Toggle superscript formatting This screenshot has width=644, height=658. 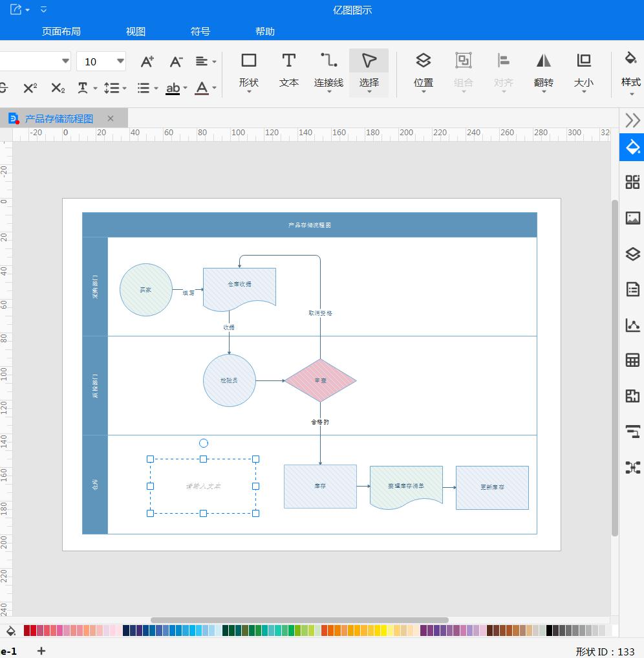pos(30,88)
